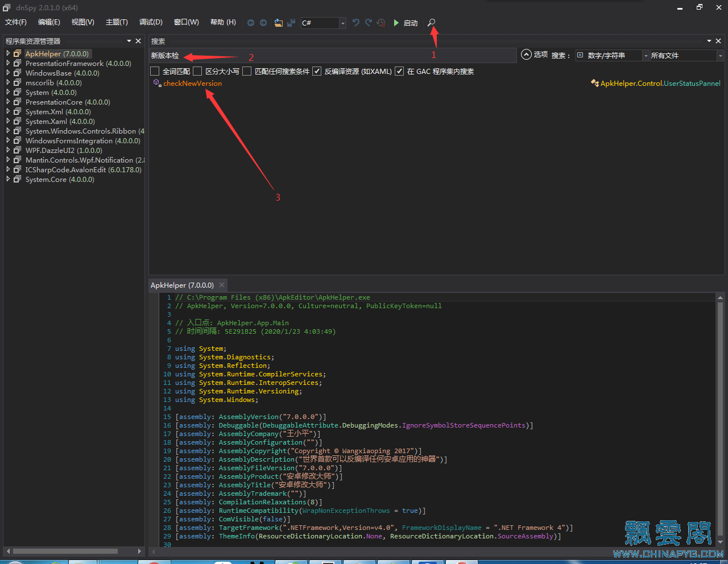728x564 pixels.
Task: Click ApkHelper.Control.UserStatusPannel result text
Action: click(x=660, y=83)
